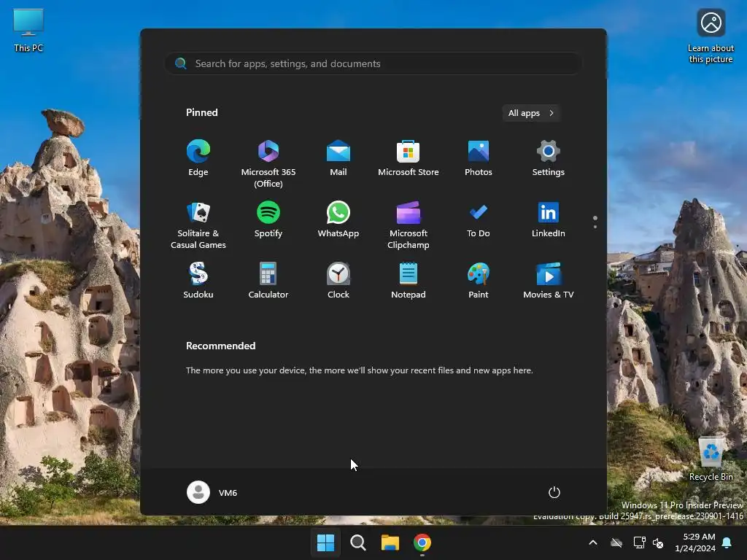
Task: Open Settings from pinned apps
Action: point(549,158)
